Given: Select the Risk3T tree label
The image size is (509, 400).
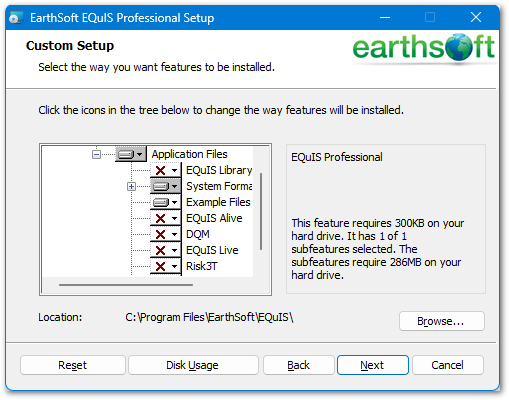Looking at the screenshot, I should tap(202, 266).
